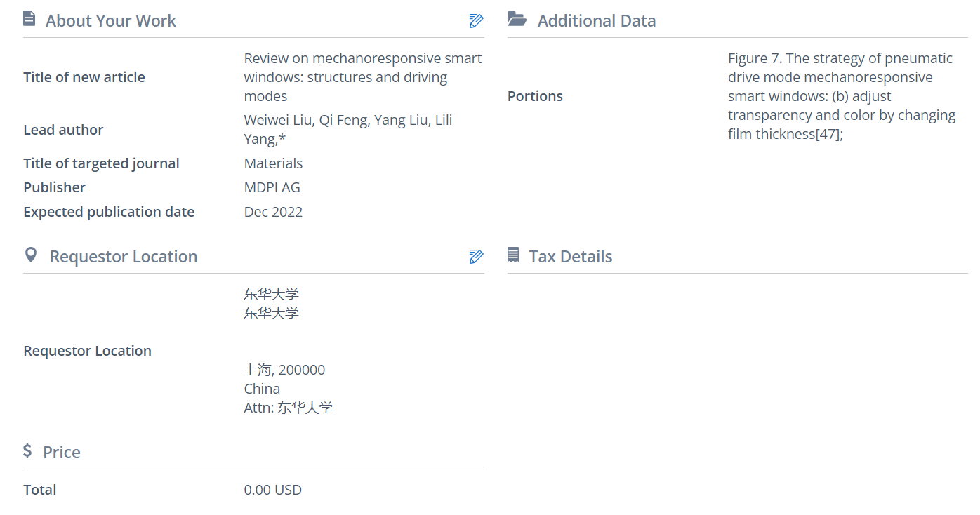The height and width of the screenshot is (515, 980).
Task: Click the dollar sign Price icon
Action: tap(28, 451)
